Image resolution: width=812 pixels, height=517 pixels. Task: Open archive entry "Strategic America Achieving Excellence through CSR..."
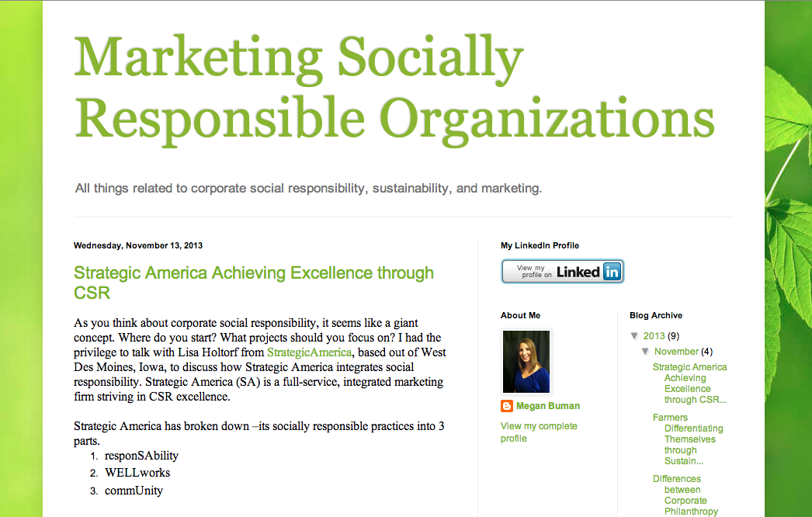tap(689, 383)
